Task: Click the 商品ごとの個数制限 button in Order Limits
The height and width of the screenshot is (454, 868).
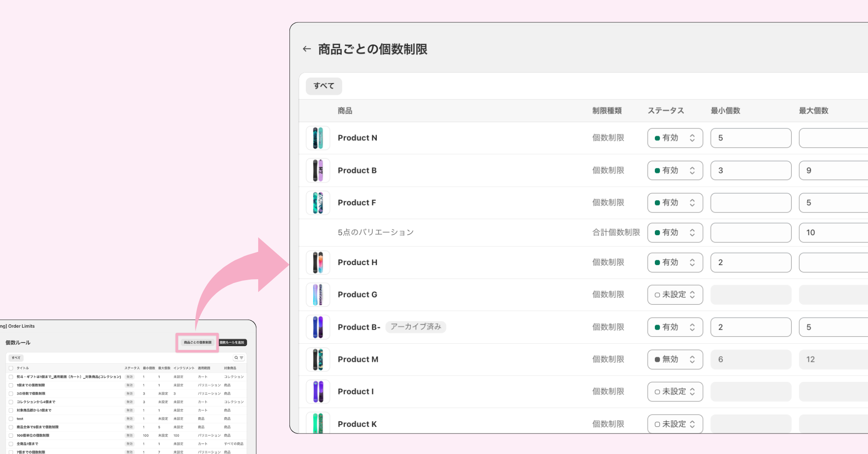Action: 198,342
